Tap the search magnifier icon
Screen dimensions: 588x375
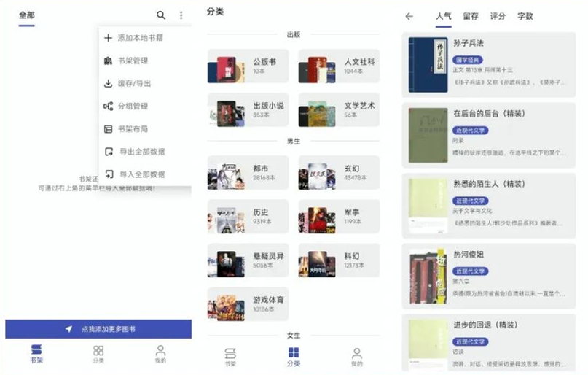161,15
